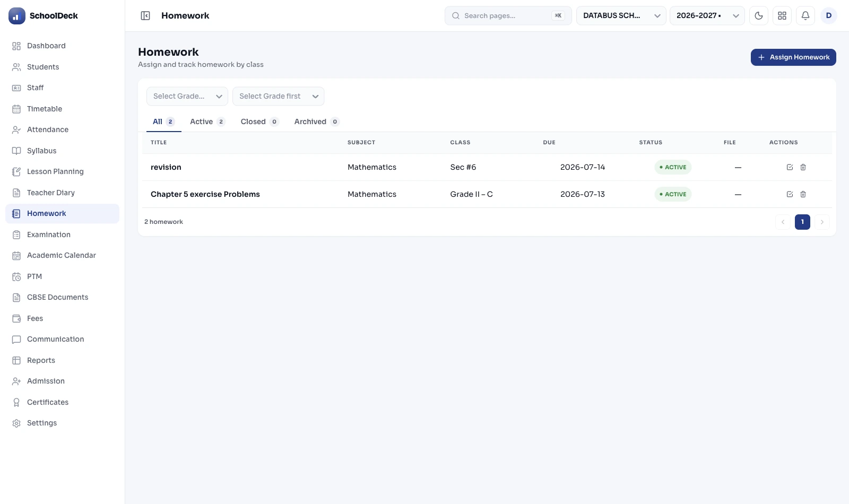The height and width of the screenshot is (504, 849).
Task: Go to next page arrow
Action: [x=822, y=222]
